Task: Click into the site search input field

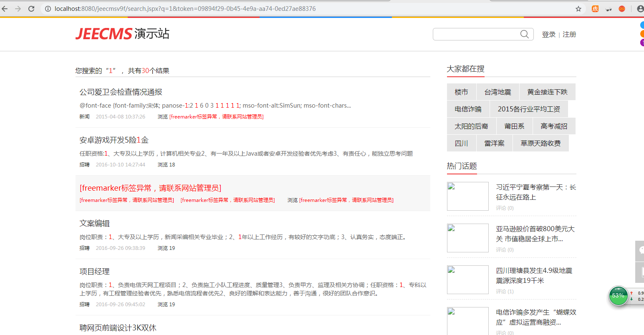Action: (476, 34)
